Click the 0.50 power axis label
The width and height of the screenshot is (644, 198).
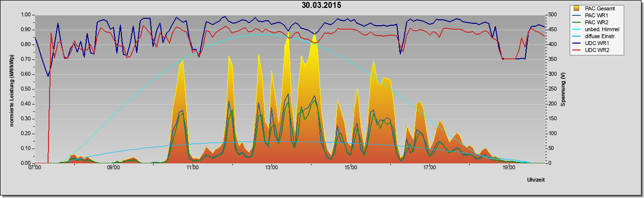[x=26, y=89]
